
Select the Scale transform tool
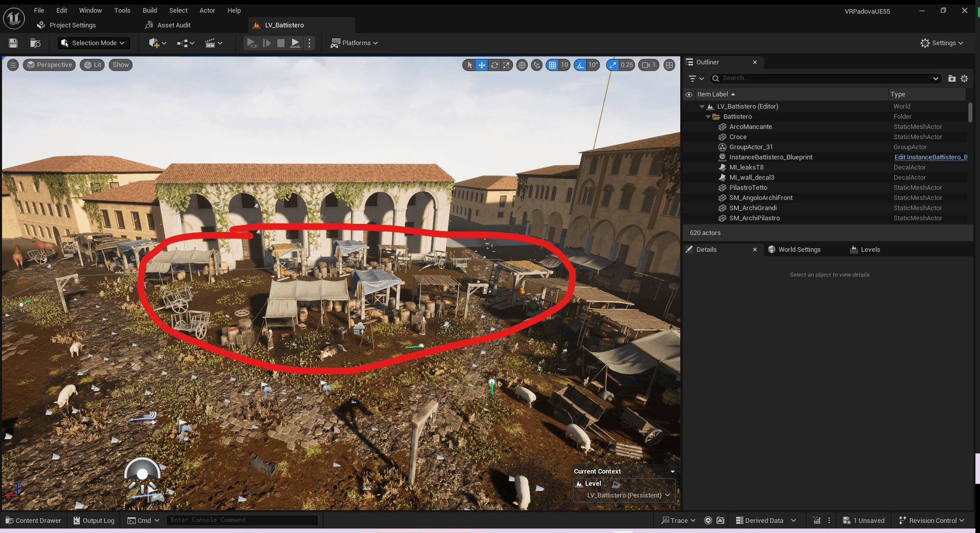click(506, 65)
